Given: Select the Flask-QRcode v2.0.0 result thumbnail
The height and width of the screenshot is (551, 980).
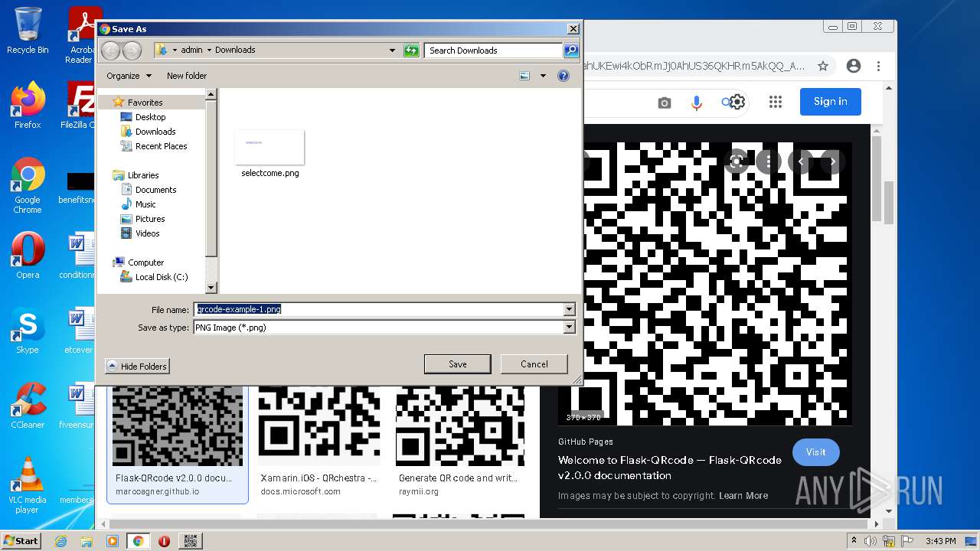Looking at the screenshot, I should pos(178,426).
